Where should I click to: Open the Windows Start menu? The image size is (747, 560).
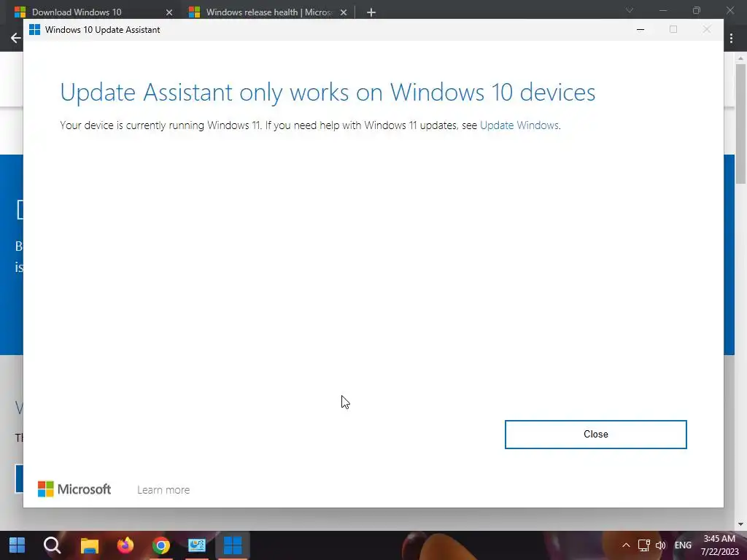click(x=18, y=545)
